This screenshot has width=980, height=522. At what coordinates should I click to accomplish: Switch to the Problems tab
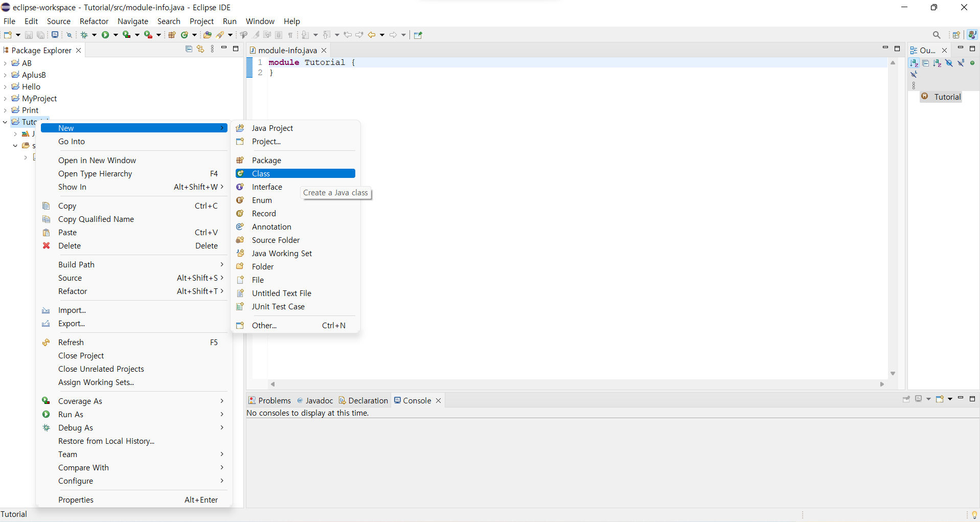click(269, 400)
